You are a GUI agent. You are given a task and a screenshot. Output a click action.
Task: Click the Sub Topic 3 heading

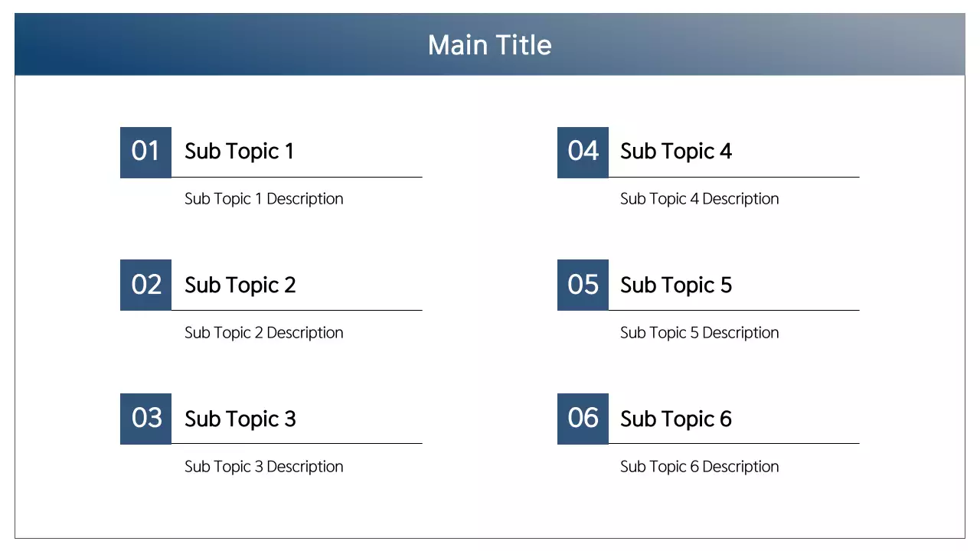[x=240, y=419]
